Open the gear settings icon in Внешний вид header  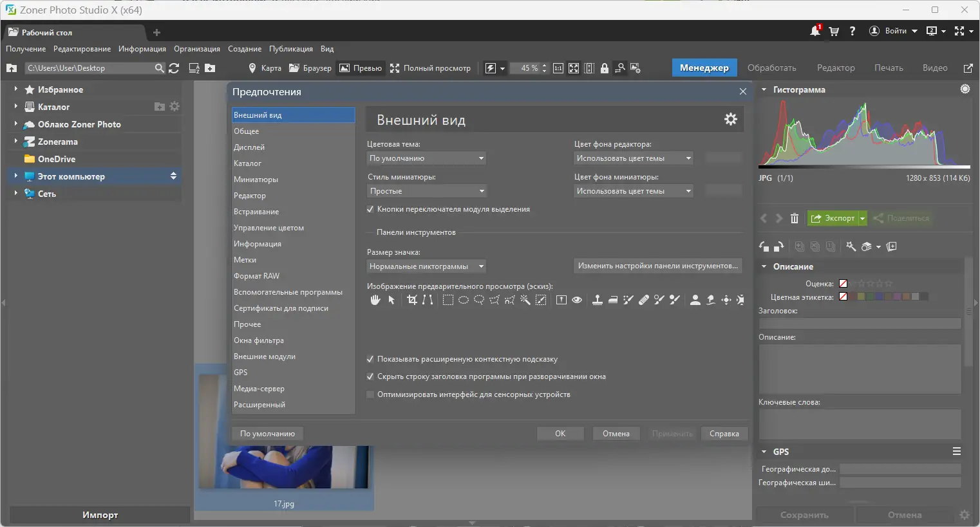pyautogui.click(x=730, y=119)
